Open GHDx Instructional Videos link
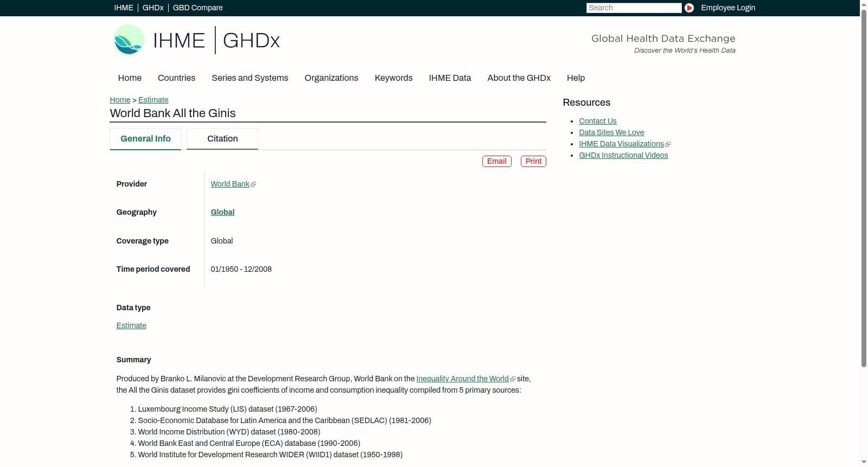Viewport: 868px width, 467px height. tap(623, 156)
